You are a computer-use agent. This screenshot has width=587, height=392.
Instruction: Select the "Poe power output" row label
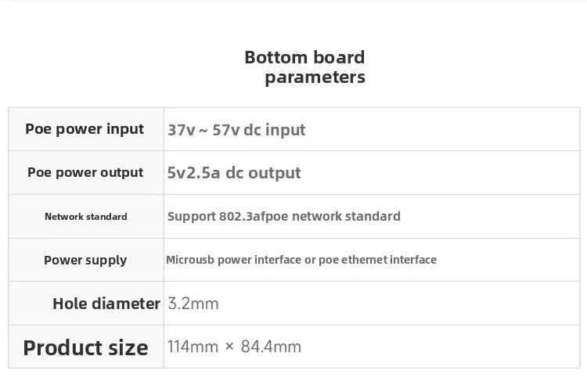[85, 172]
